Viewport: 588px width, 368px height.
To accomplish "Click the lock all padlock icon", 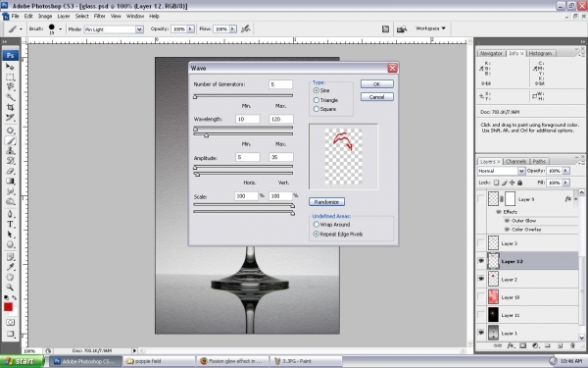I will [x=519, y=183].
